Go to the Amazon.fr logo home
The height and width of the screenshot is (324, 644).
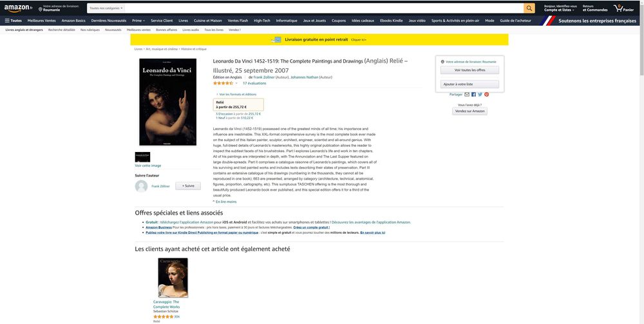[x=19, y=8]
